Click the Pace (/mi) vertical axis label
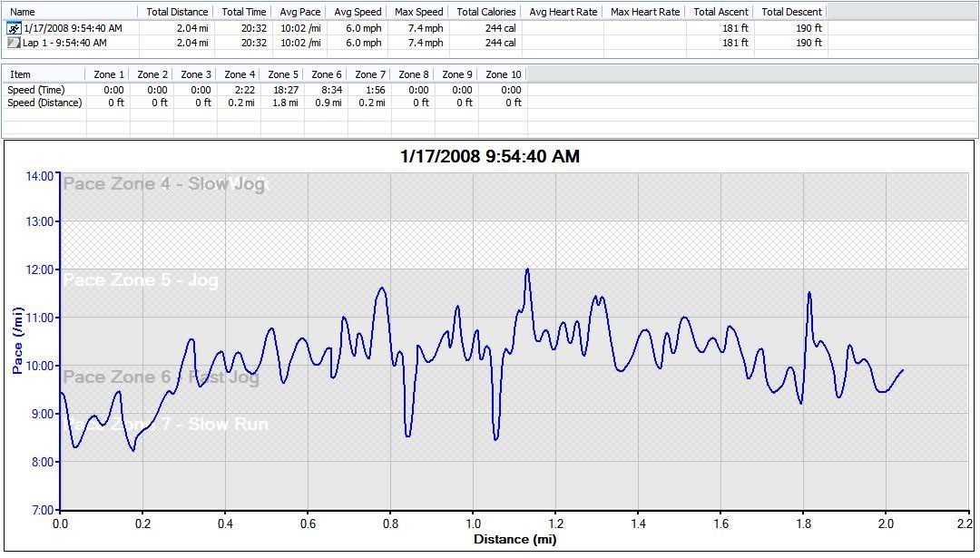The width and height of the screenshot is (980, 558). click(x=17, y=340)
